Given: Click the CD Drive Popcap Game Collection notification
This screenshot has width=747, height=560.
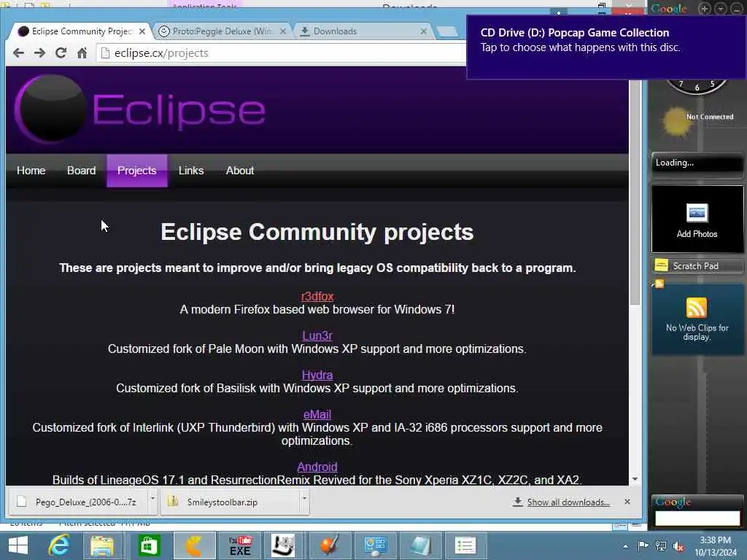Looking at the screenshot, I should point(606,47).
